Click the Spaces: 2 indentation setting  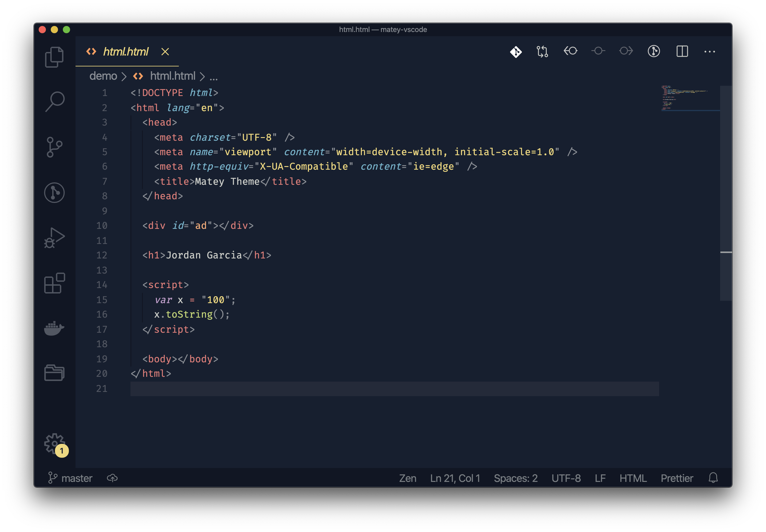click(516, 478)
